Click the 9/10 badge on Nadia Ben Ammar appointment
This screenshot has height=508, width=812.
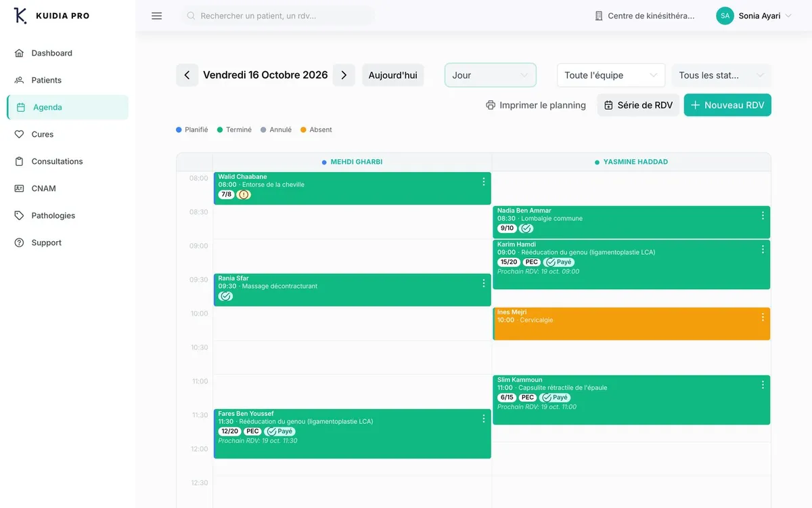(507, 228)
